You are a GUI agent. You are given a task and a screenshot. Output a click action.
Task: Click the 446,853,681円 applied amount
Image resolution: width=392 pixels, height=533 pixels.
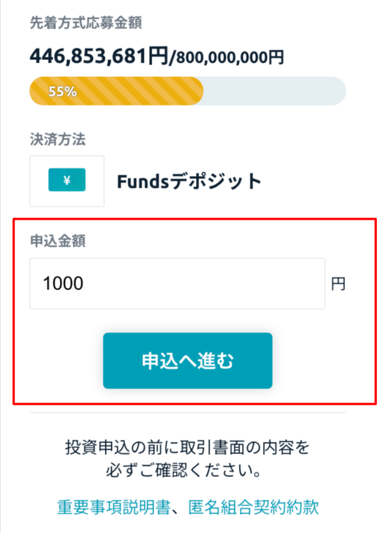tap(98, 56)
